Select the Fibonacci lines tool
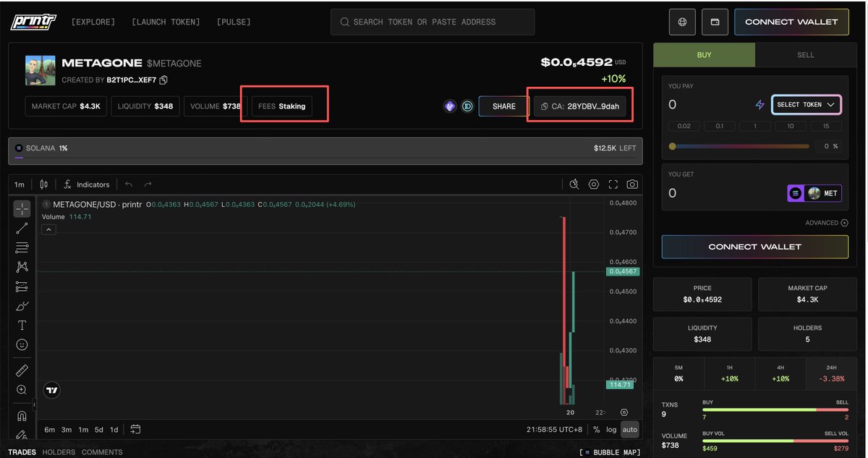Viewport: 868px width, 458px height. click(22, 247)
